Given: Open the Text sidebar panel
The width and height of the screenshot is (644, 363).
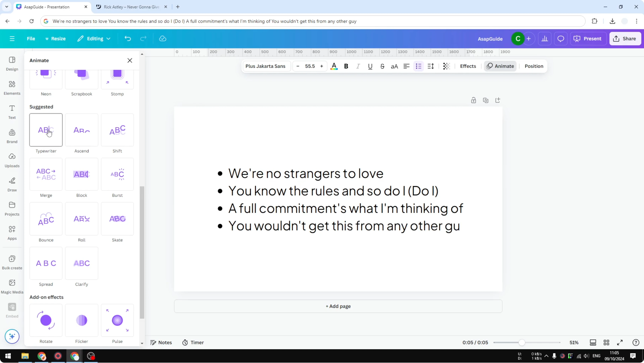Looking at the screenshot, I should tap(12, 112).
